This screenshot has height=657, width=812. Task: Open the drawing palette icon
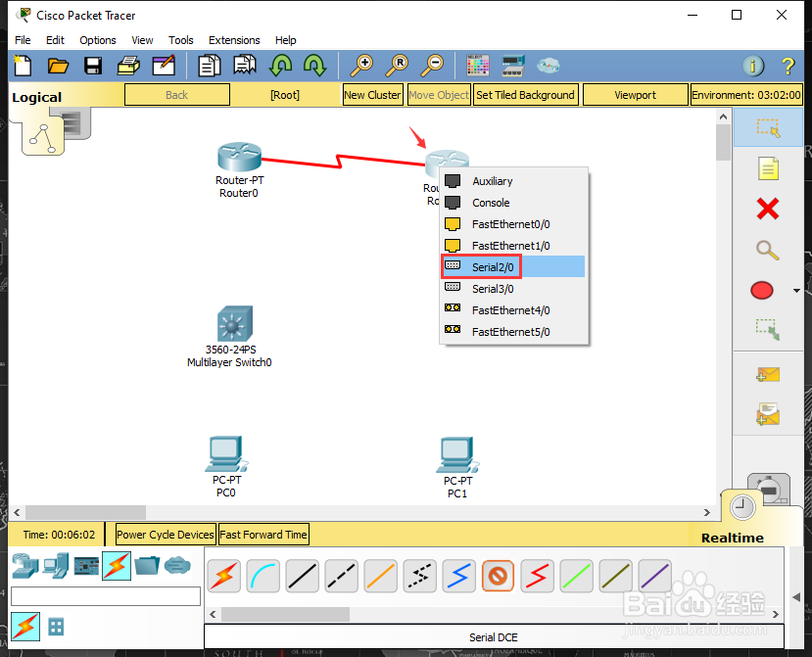[477, 66]
